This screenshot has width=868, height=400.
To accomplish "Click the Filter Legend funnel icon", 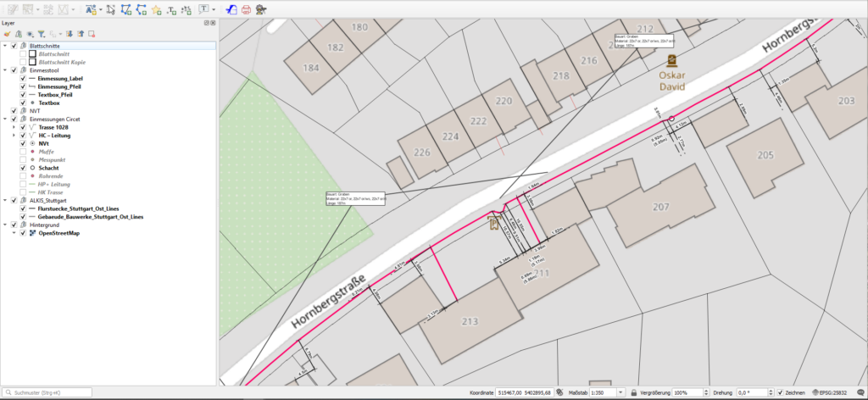I will (41, 34).
